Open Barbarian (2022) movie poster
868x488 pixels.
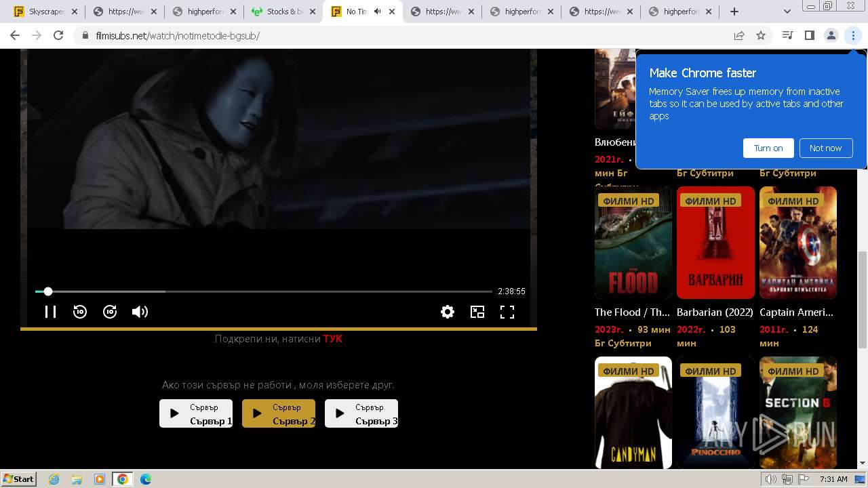point(715,243)
